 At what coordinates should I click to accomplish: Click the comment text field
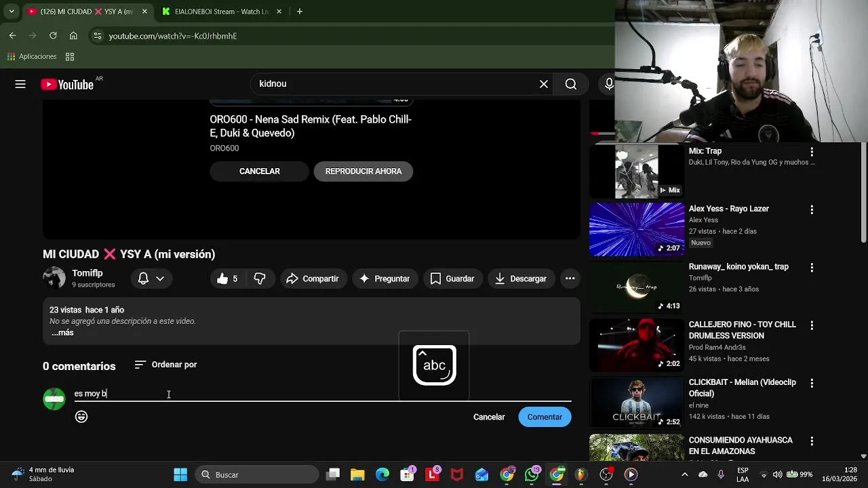(322, 394)
